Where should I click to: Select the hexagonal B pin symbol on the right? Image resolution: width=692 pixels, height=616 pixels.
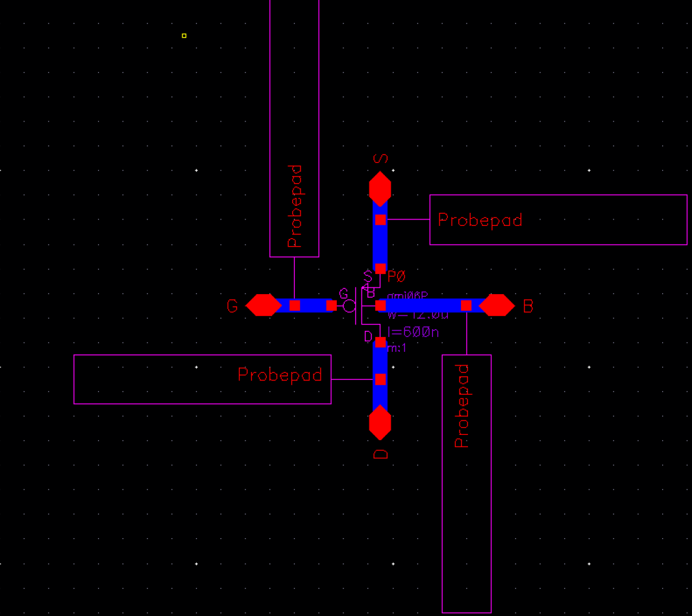497,305
